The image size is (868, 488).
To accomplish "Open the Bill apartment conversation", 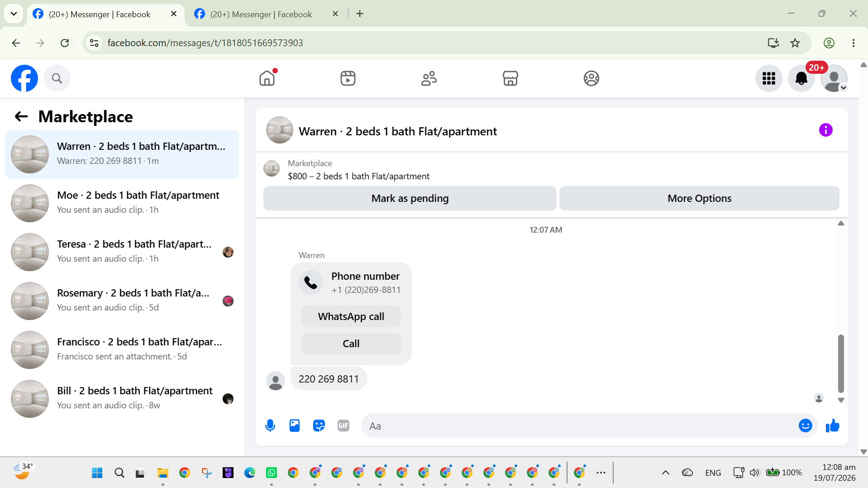I will tap(122, 399).
